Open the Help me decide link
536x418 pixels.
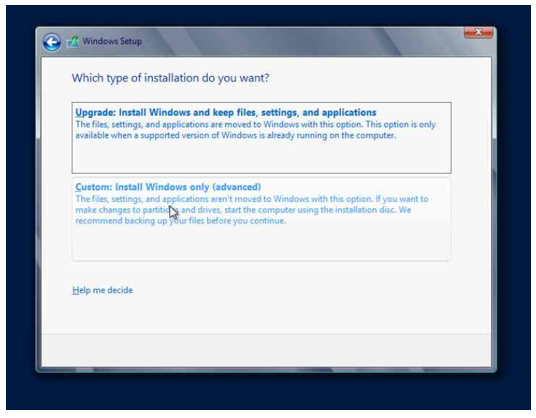coord(103,290)
